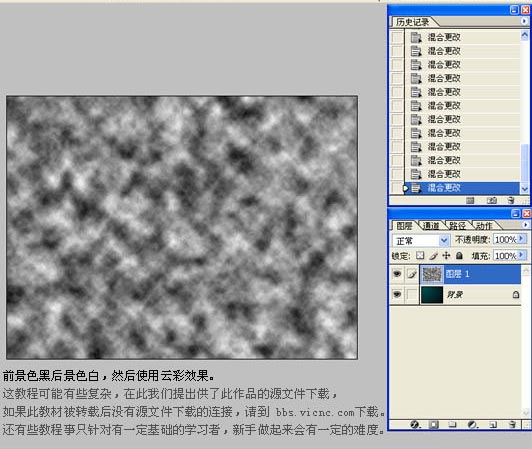The width and height of the screenshot is (532, 449).
Task: Delete current state via History panel trash
Action: click(511, 201)
